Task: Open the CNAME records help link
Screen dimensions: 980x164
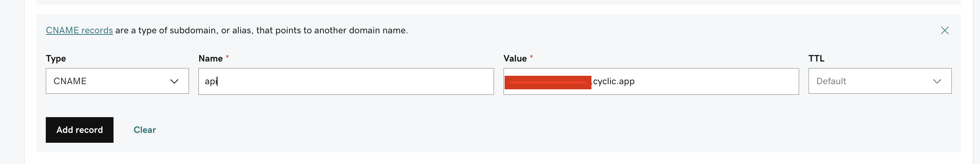Action: (79, 30)
